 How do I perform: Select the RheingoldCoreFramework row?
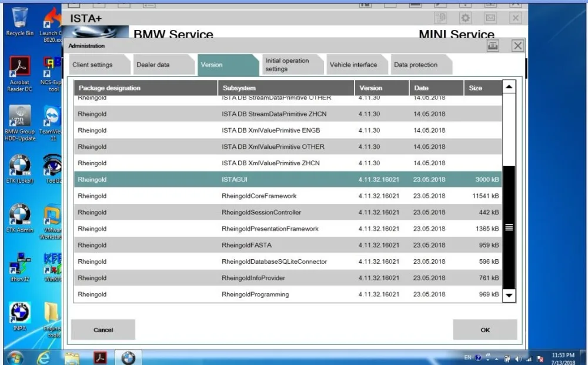click(288, 196)
